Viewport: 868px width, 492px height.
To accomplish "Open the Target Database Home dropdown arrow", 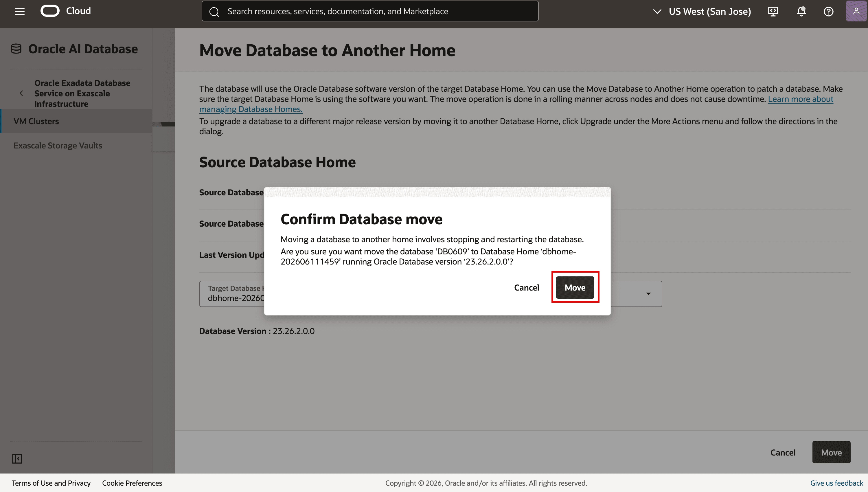I will pyautogui.click(x=648, y=294).
